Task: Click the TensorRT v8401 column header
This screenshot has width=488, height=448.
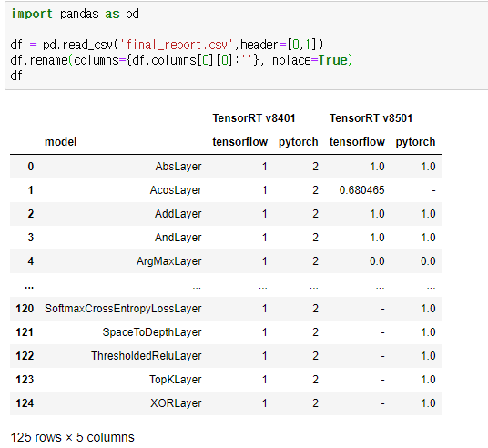Action: point(254,118)
